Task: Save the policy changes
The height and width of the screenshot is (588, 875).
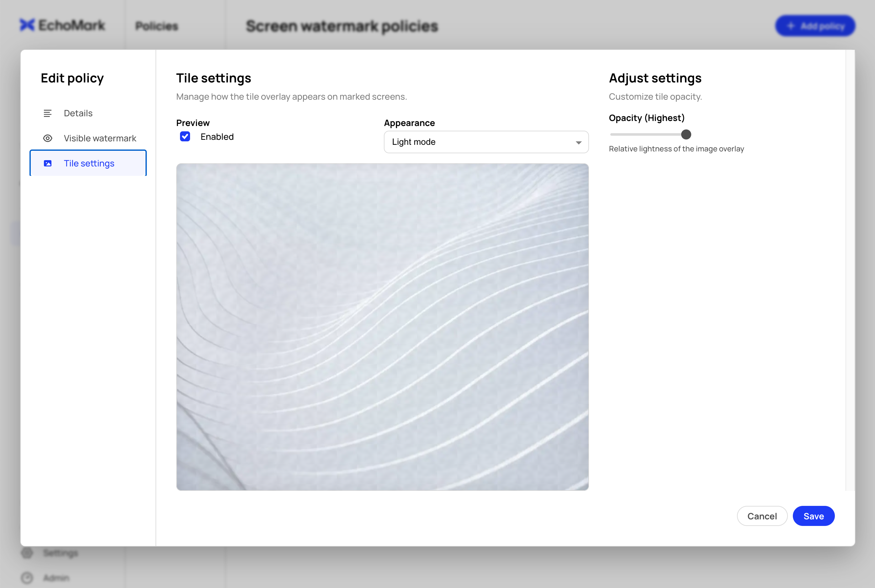Action: click(x=814, y=516)
